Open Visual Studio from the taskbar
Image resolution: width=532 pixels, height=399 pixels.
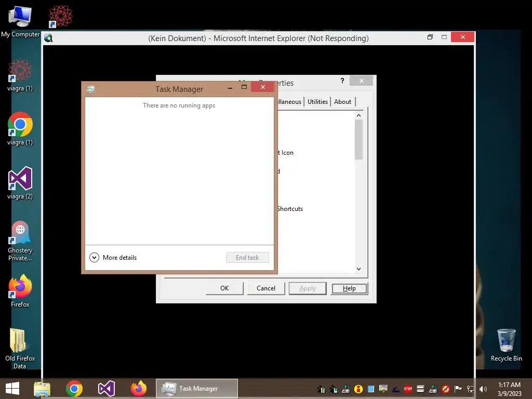[x=106, y=389]
